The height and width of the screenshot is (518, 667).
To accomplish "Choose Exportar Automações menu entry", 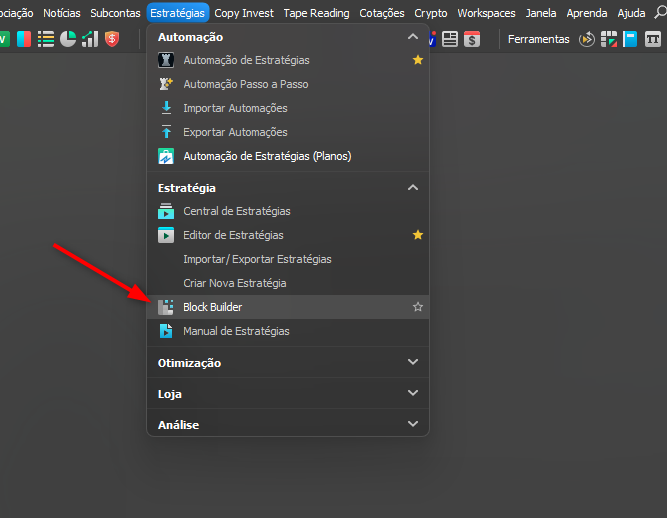I will 288,132.
